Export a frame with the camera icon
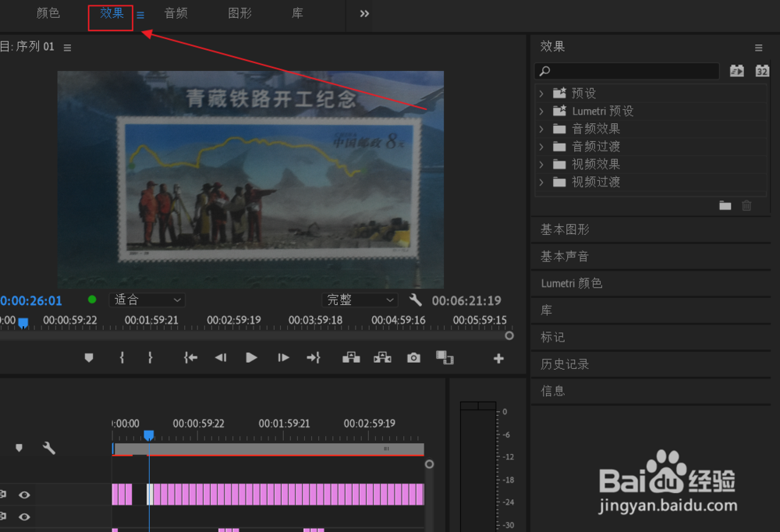The image size is (780, 532). pyautogui.click(x=414, y=358)
